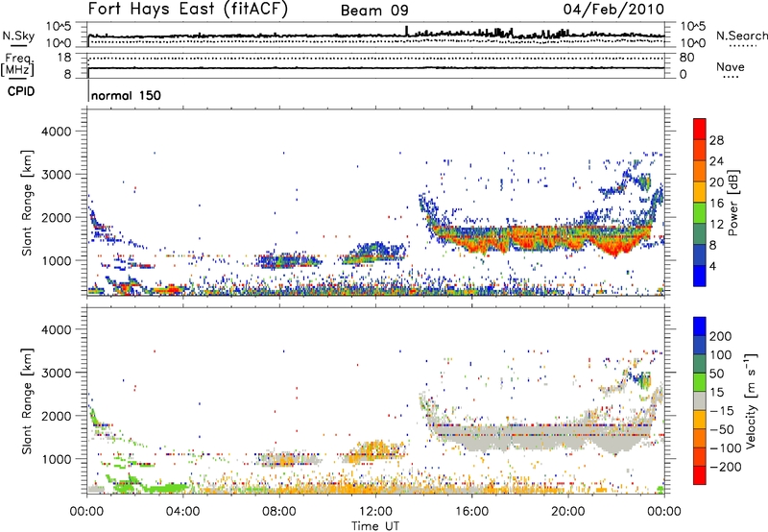The height and width of the screenshot is (532, 768).
Task: Click the "Nave" legend label
Action: 731,66
